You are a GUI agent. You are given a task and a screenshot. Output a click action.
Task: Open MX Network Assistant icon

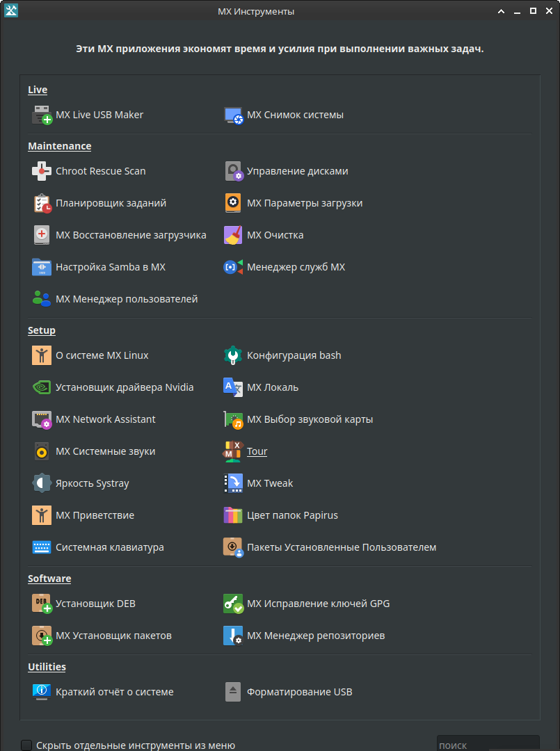pos(42,419)
